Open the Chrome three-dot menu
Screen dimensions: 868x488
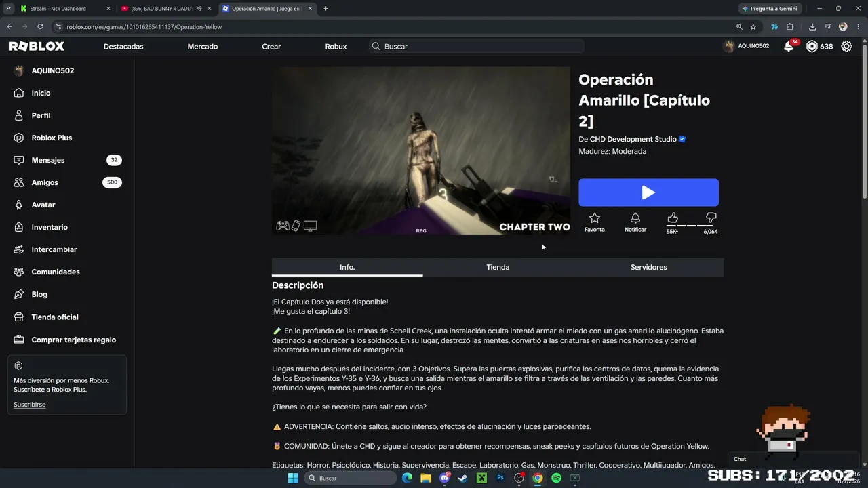pos(858,27)
